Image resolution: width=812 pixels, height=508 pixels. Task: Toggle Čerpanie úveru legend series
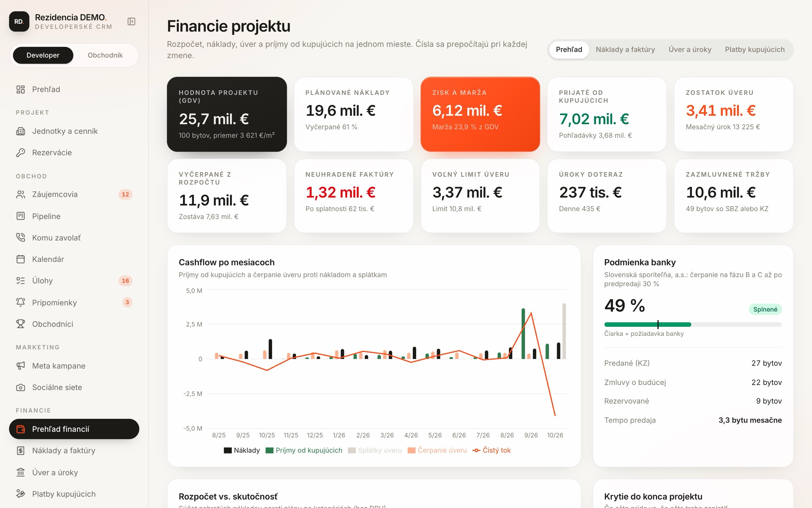[437, 450]
